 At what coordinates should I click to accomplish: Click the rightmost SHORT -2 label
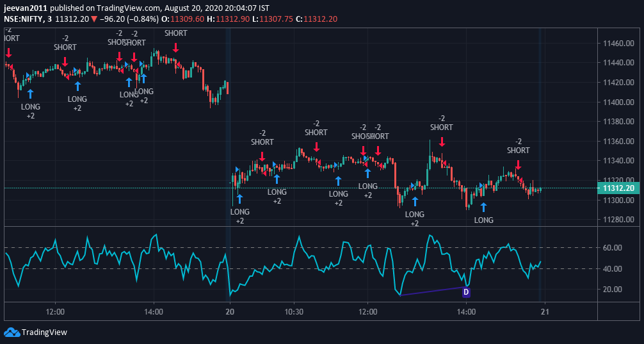519,146
